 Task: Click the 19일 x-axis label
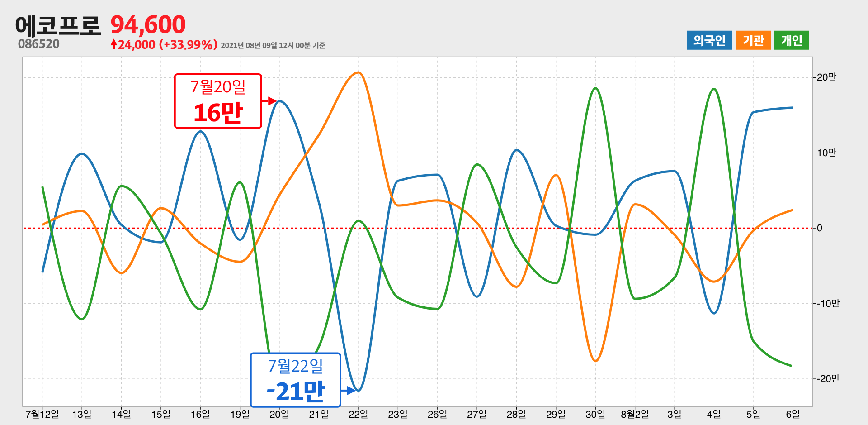pyautogui.click(x=240, y=414)
